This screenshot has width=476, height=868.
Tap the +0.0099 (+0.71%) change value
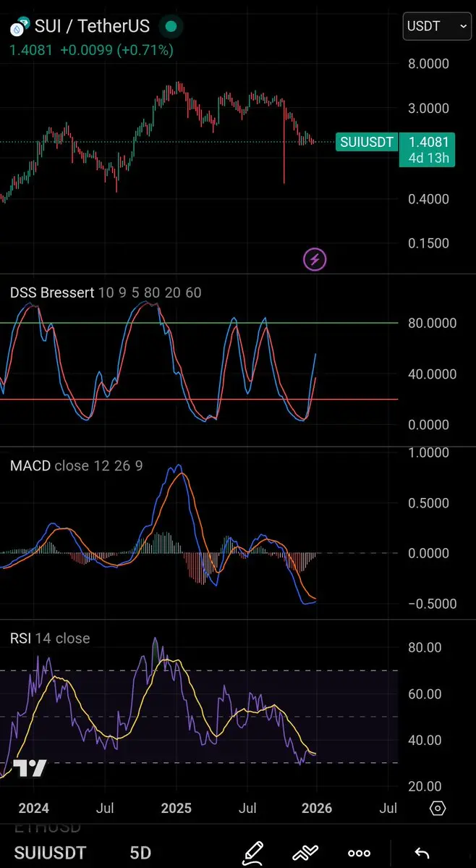pyautogui.click(x=116, y=51)
